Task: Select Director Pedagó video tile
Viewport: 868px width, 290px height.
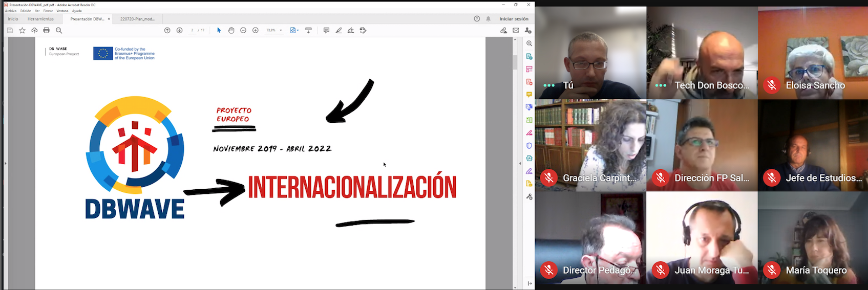Action: tap(590, 238)
